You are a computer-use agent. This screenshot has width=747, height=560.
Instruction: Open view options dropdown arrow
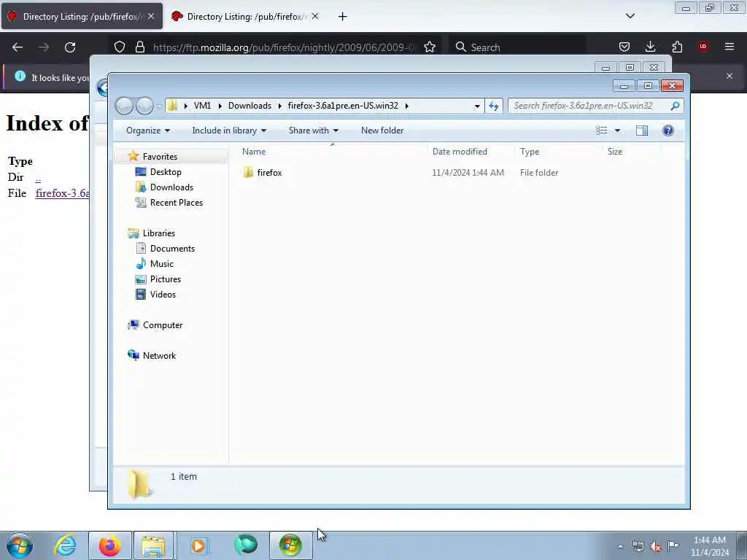pyautogui.click(x=617, y=131)
